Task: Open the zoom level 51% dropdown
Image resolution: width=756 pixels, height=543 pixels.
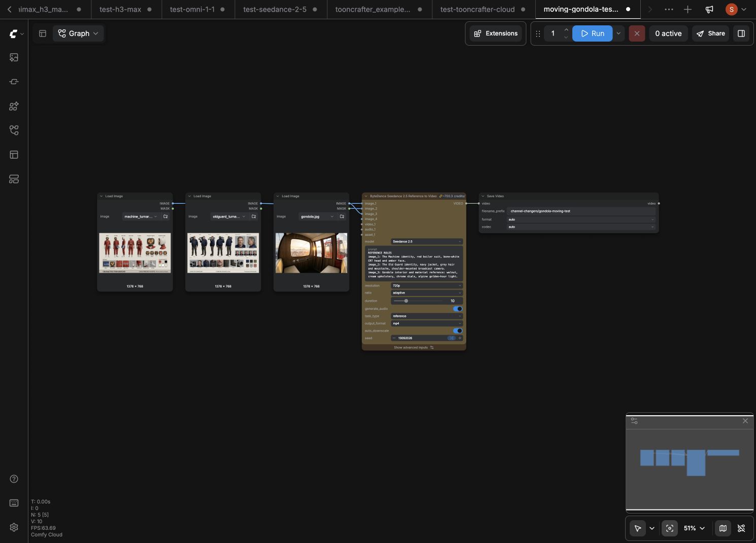Action: coord(694,528)
